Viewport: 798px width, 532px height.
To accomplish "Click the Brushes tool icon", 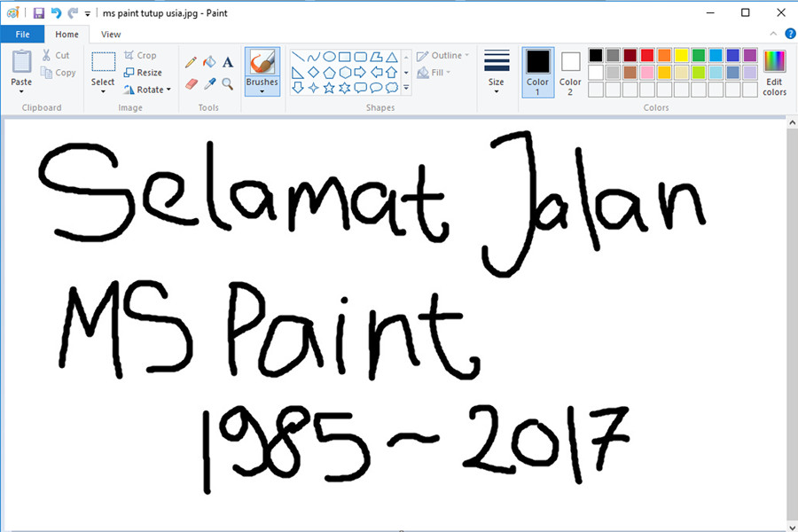I will pos(262,62).
